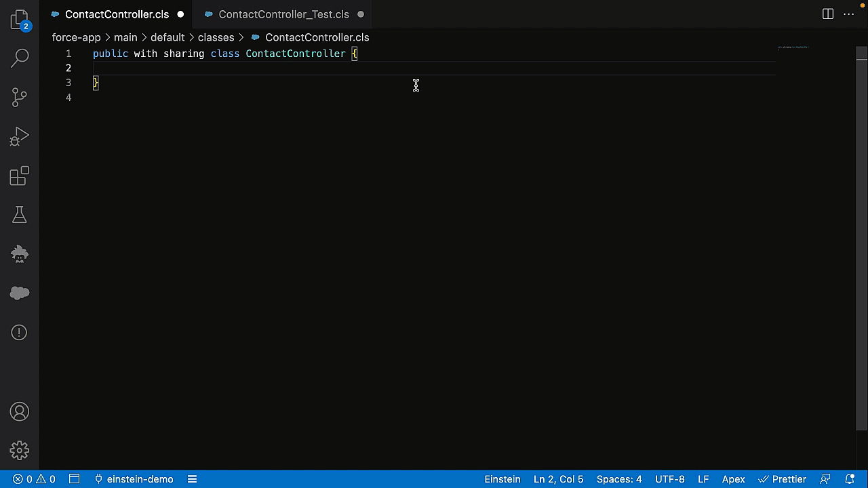Show the errors and warnings count in status bar
This screenshot has width=868, height=488.
35,479
